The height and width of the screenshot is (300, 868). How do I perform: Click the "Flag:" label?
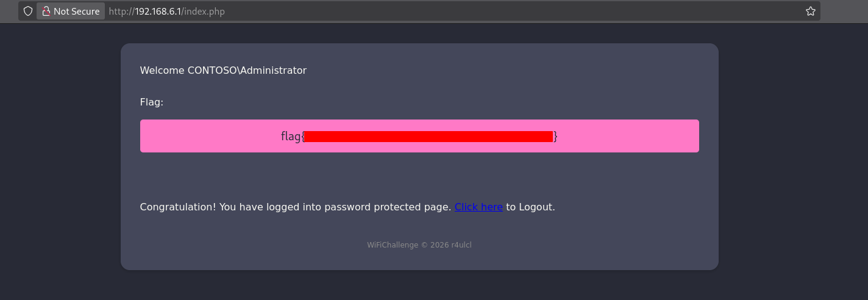click(x=152, y=102)
